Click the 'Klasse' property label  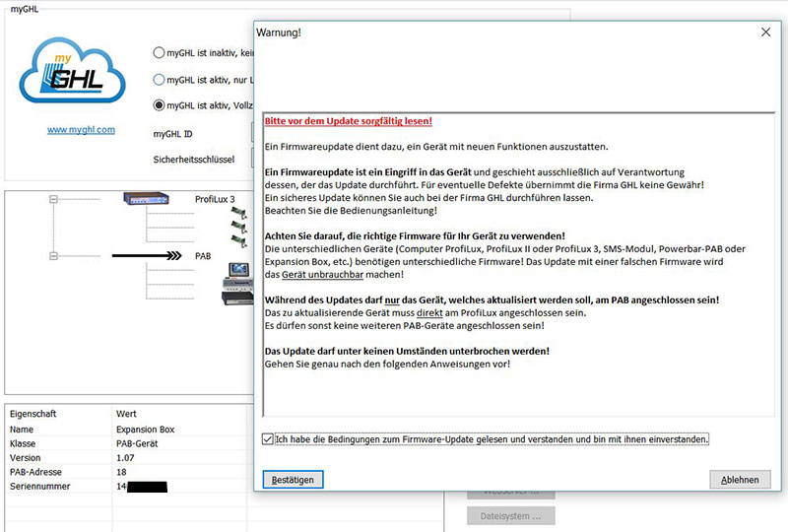pyautogui.click(x=23, y=443)
